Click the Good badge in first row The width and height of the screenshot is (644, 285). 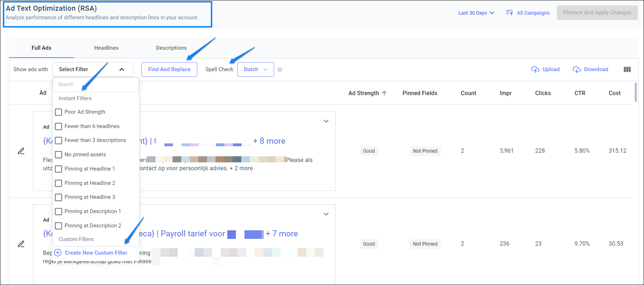click(x=369, y=151)
